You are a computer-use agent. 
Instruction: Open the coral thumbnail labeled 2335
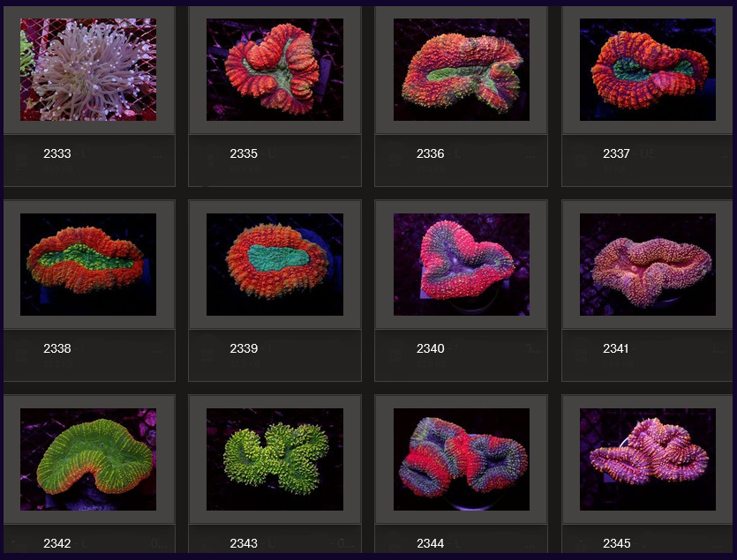(x=275, y=70)
